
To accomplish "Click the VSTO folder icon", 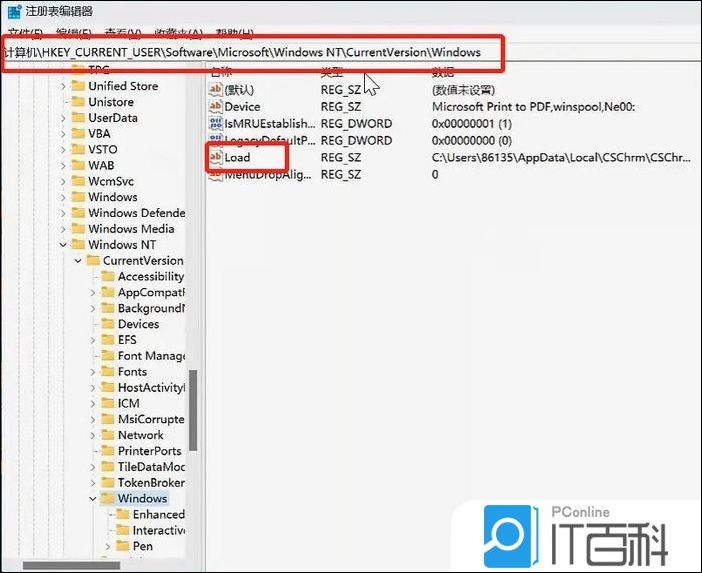I will (78, 149).
